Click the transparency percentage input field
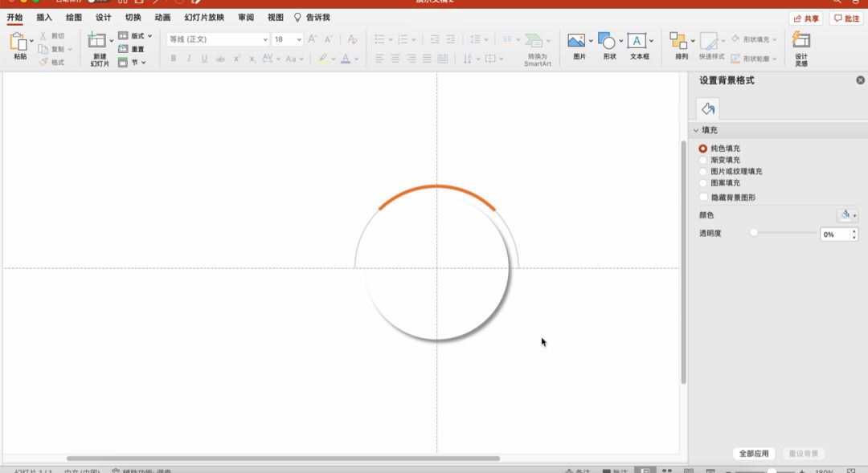 pos(835,234)
